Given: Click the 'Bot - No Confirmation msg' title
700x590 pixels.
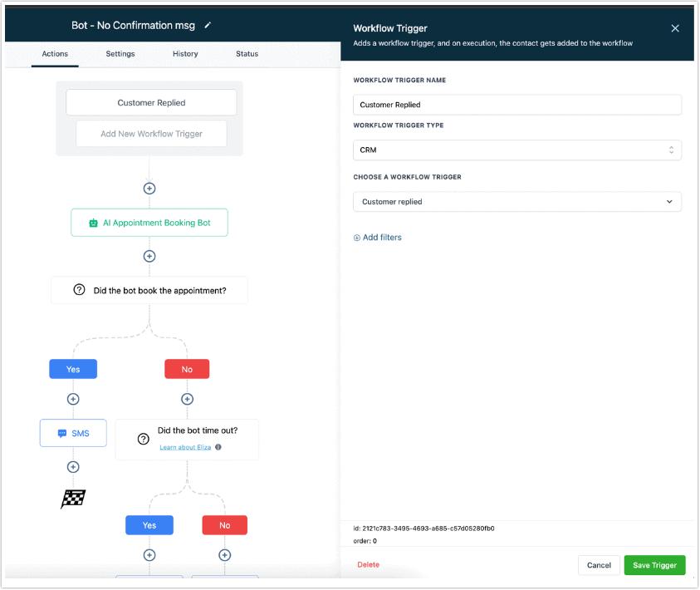Looking at the screenshot, I should tap(133, 26).
